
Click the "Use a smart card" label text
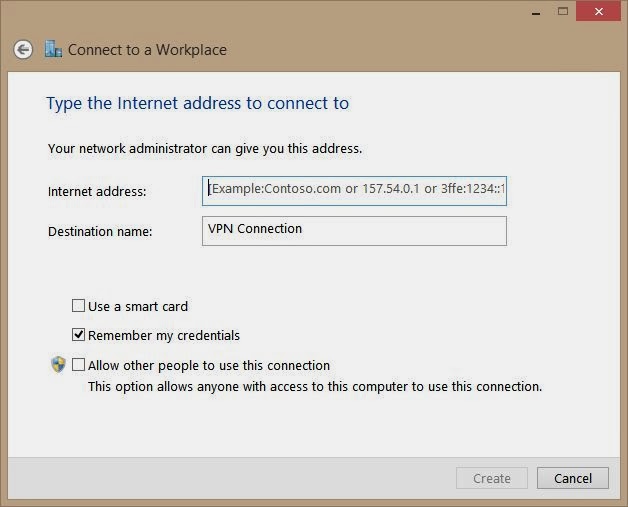tap(138, 306)
